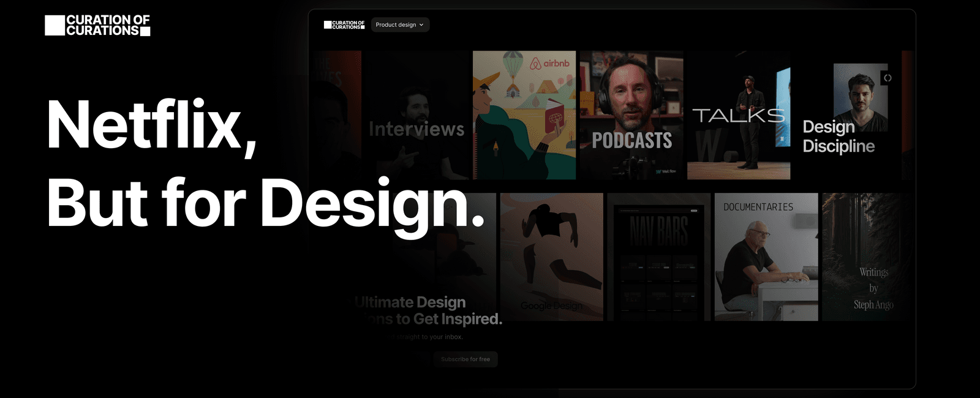Screen dimensions: 980x398
Task: Click the Airbnb logo on the illustration card
Action: point(549,63)
